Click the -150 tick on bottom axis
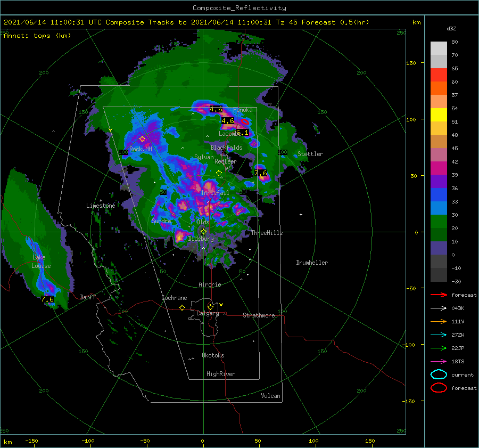479x448 pixels. coord(31,441)
